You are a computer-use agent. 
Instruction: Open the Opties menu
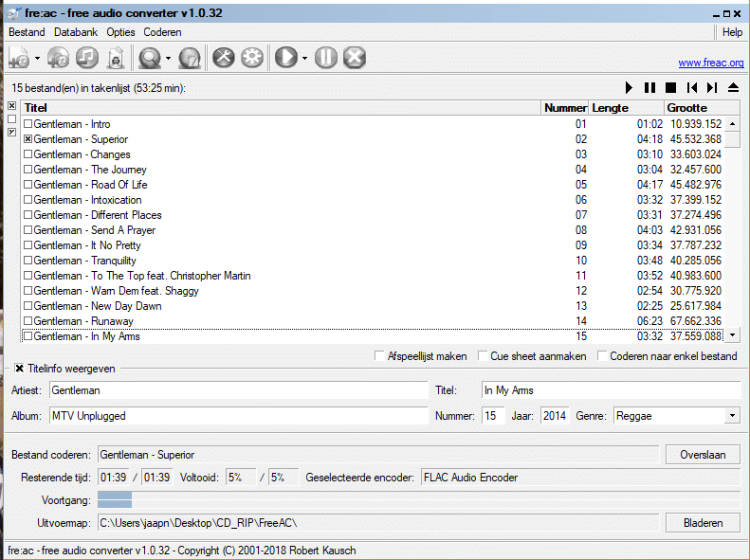coord(120,32)
